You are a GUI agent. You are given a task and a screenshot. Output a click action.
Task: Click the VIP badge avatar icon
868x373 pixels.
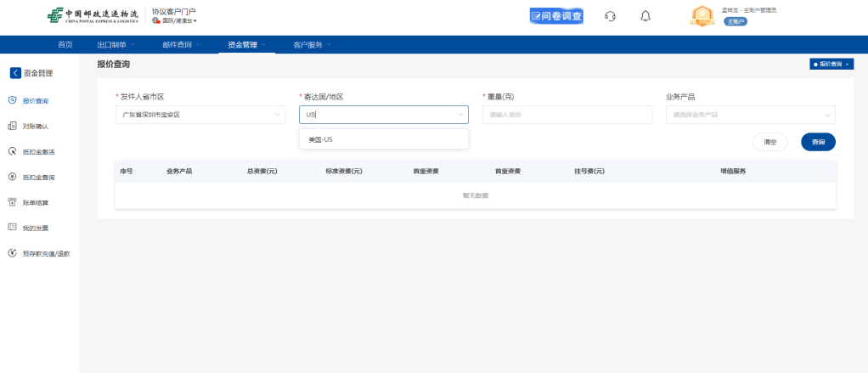[702, 16]
